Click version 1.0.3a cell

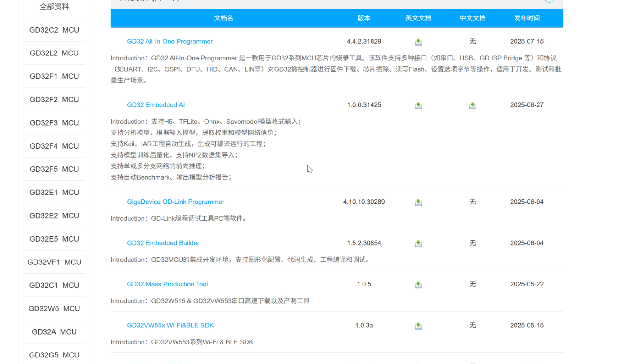tap(364, 326)
